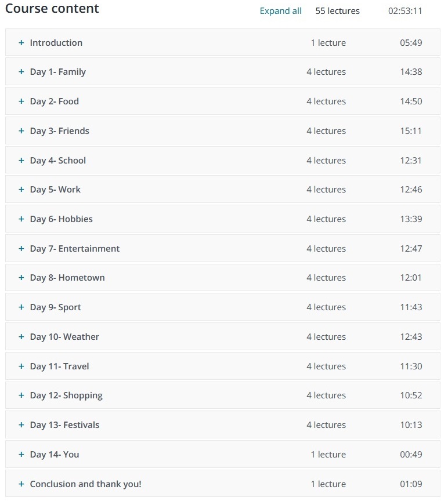Screen dimensions: 448x501
Task: Click the plus icon beside Introduction
Action: point(21,43)
